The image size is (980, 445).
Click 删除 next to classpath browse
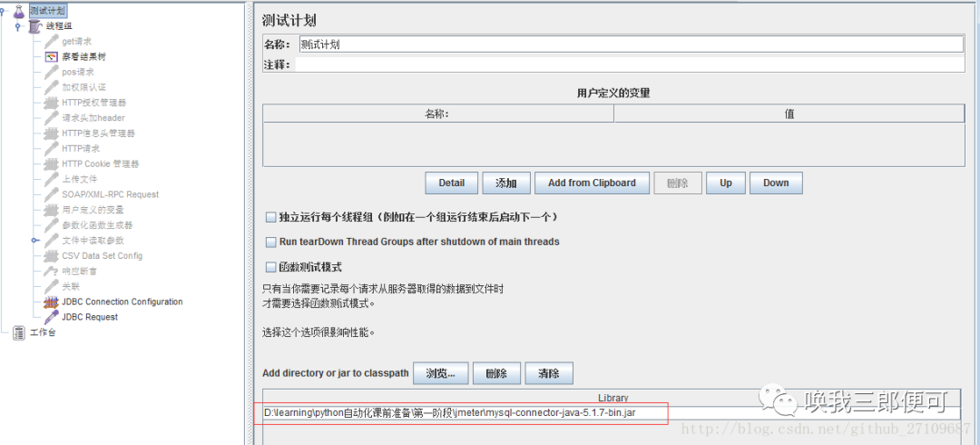496,373
